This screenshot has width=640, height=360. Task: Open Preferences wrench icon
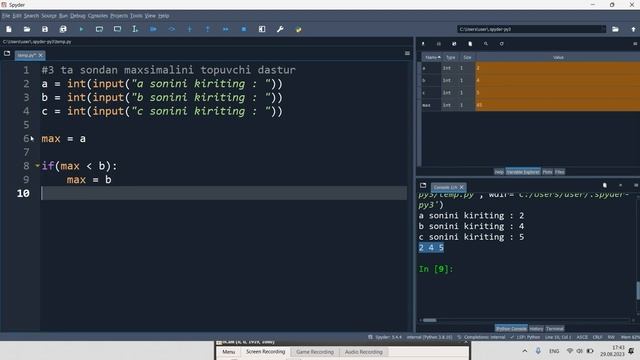coord(280,29)
